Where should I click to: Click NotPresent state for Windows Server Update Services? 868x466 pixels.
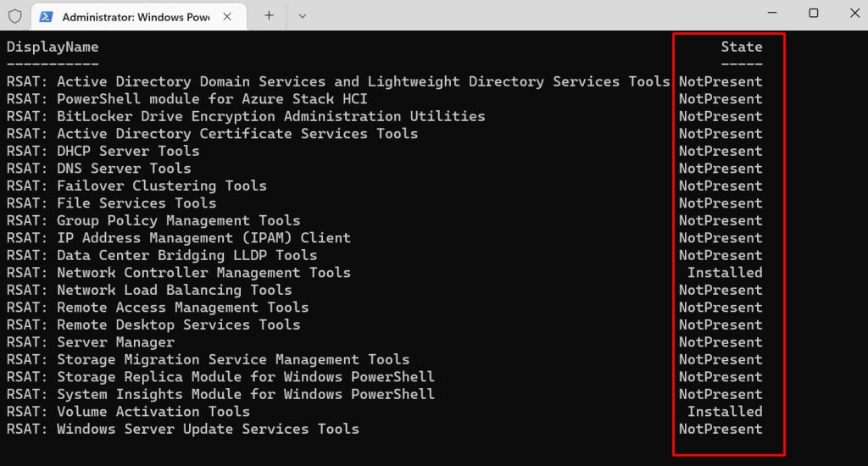720,429
